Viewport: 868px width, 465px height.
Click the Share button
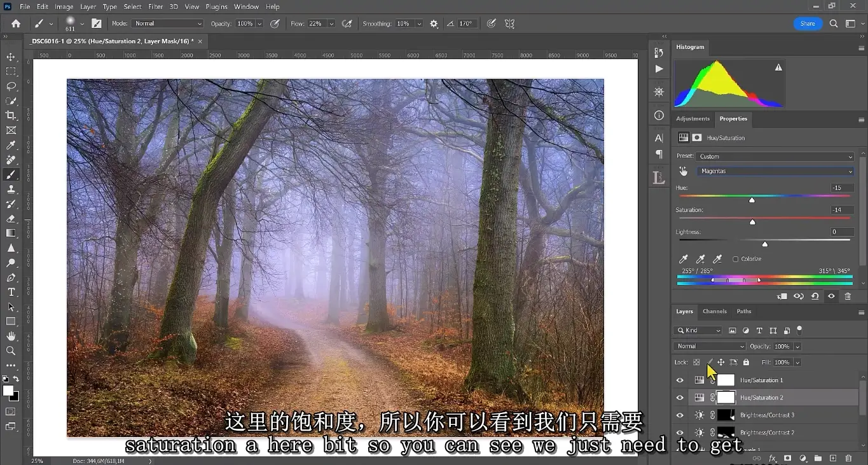tap(808, 24)
